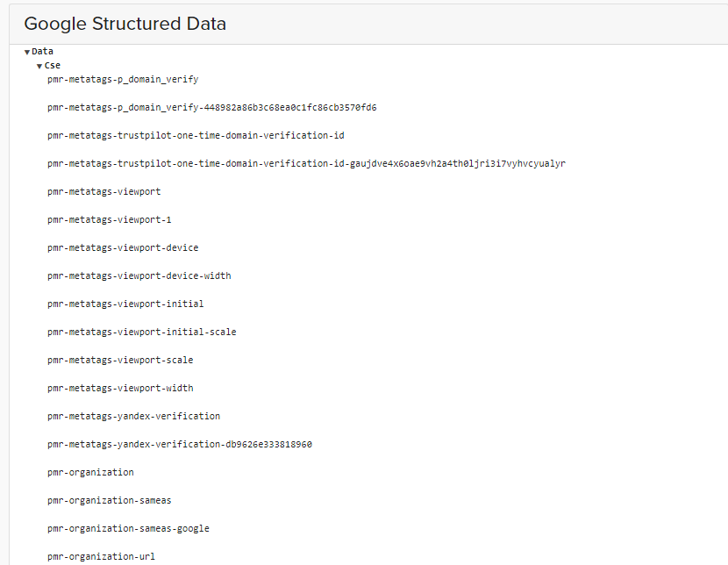This screenshot has width=728, height=565.
Task: Select the Cse label
Action: 53,66
